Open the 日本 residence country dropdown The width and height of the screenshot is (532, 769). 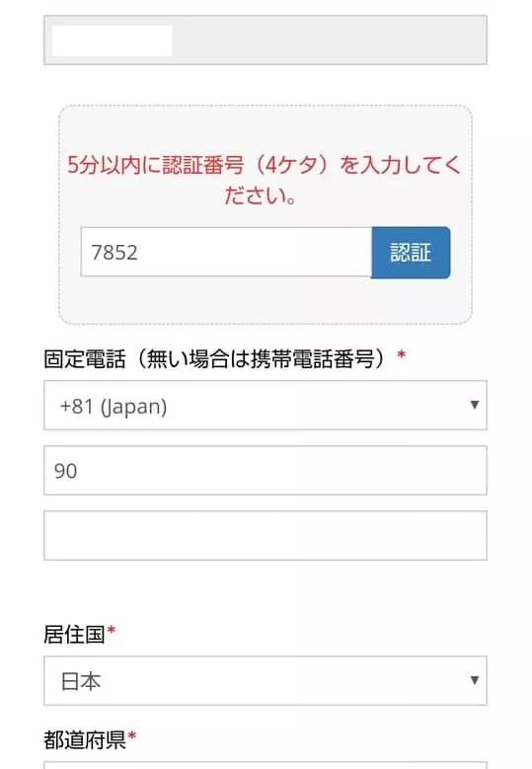pos(266,680)
